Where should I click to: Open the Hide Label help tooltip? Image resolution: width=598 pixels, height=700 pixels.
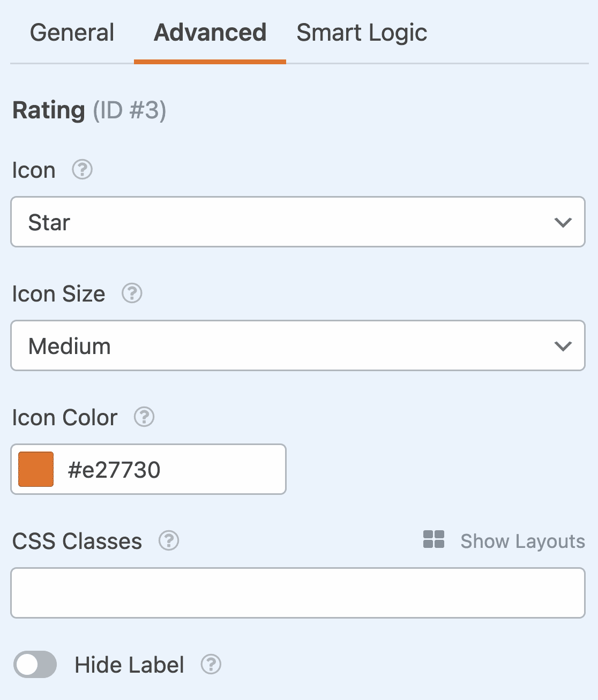click(x=212, y=665)
